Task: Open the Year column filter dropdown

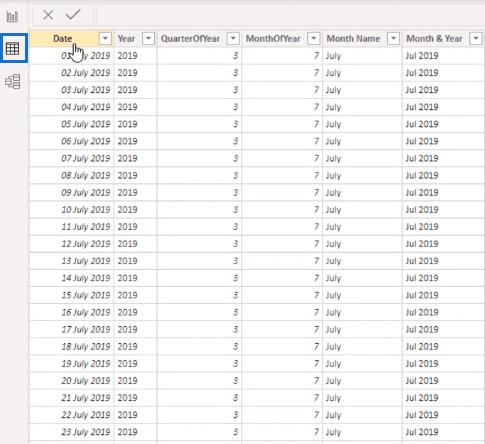Action: [148, 39]
